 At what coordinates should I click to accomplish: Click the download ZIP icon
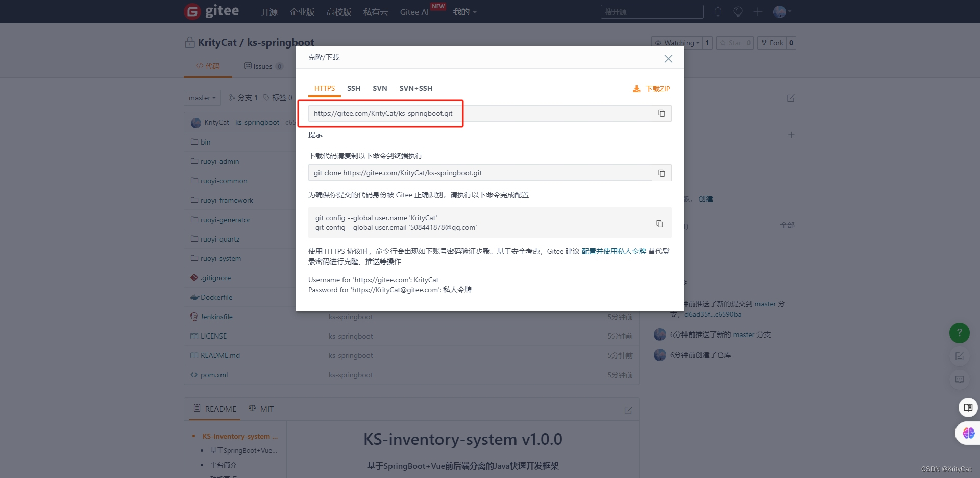point(636,89)
